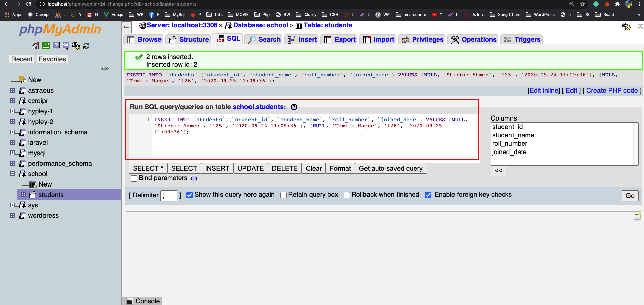Click the New database icon in tree

point(22,80)
